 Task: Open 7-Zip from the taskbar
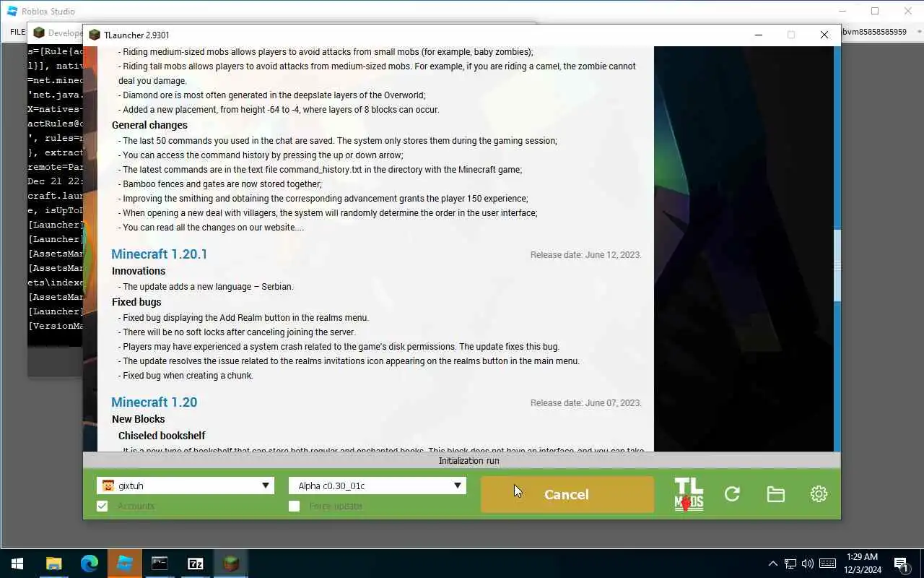(195, 564)
